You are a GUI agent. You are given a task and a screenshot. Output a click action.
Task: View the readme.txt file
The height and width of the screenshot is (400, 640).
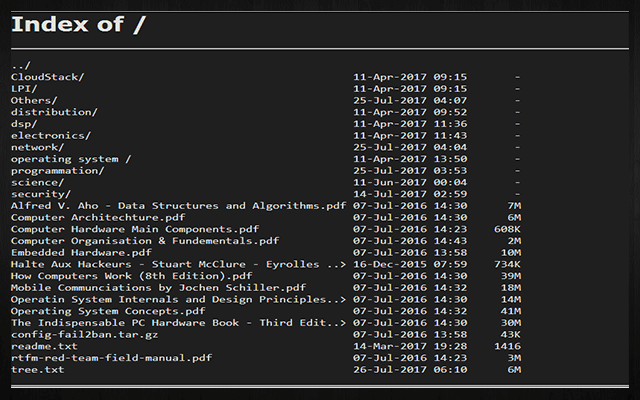tap(37, 346)
